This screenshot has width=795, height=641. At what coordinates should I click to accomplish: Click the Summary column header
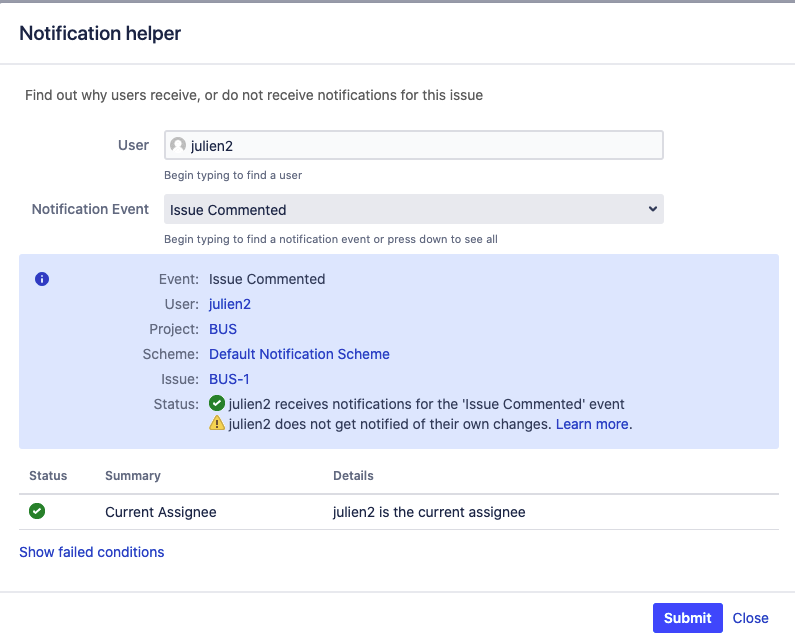pyautogui.click(x=133, y=476)
